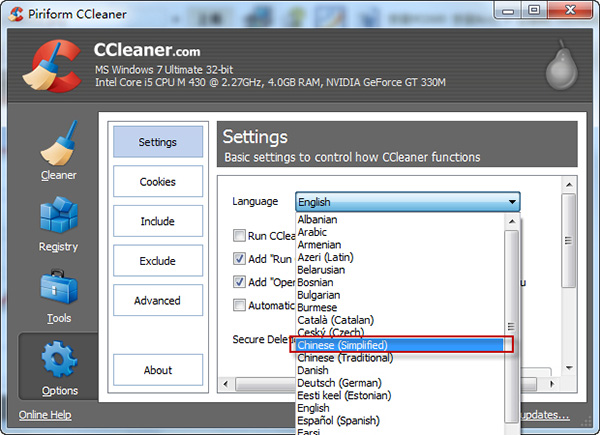Select the Options gear icon
Image resolution: width=600 pixels, height=435 pixels.
[58, 360]
